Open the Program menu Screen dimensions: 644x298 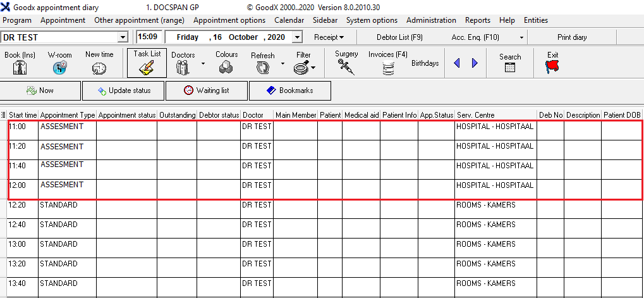coord(17,20)
